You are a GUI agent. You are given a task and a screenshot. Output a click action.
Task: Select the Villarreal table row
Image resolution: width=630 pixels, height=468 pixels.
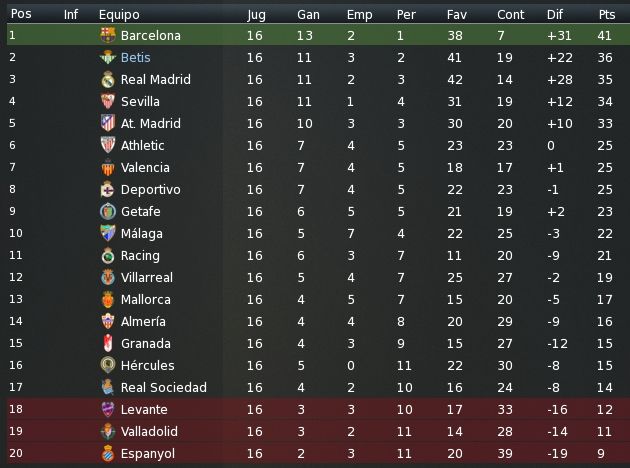pyautogui.click(x=315, y=277)
